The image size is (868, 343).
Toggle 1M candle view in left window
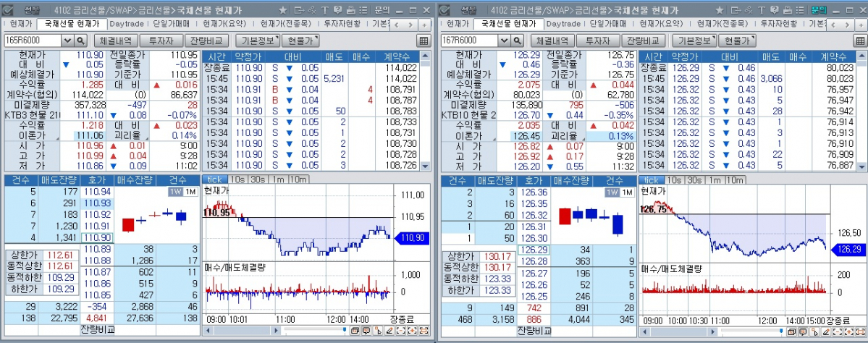coord(190,192)
